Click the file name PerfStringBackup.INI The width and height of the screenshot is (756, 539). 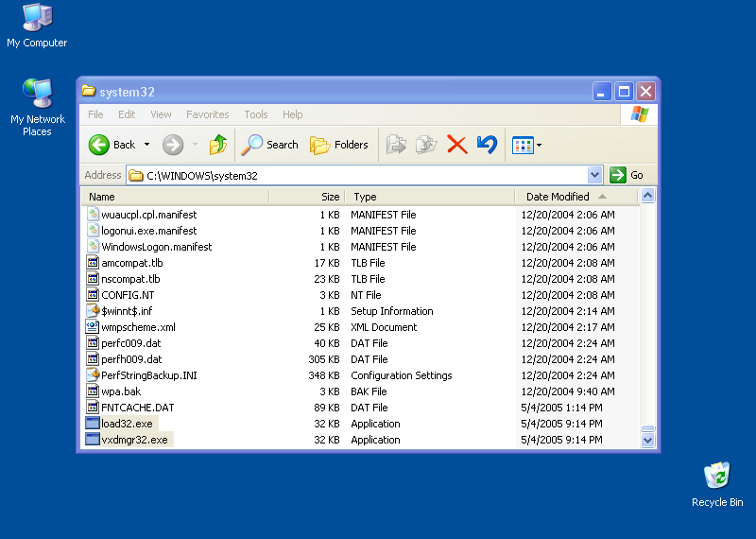149,375
